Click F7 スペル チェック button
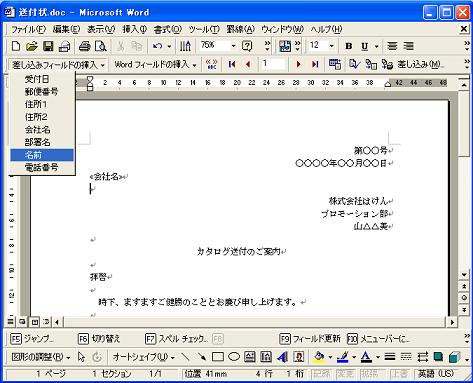 pos(177,339)
